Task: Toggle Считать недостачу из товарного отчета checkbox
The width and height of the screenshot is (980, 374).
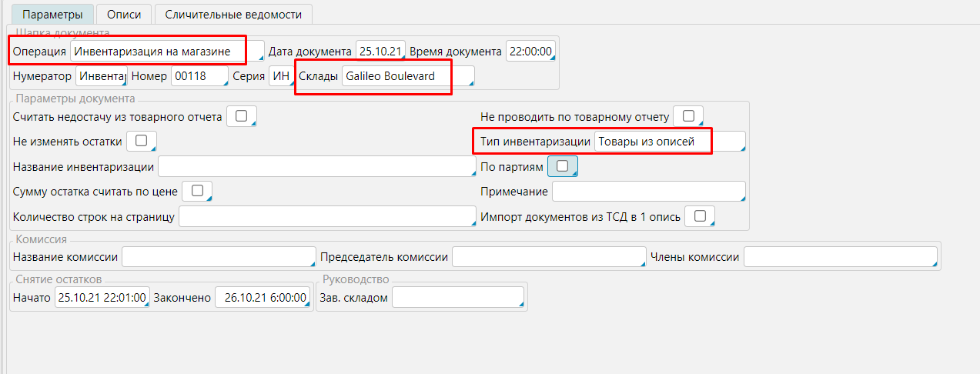Action: (x=241, y=116)
